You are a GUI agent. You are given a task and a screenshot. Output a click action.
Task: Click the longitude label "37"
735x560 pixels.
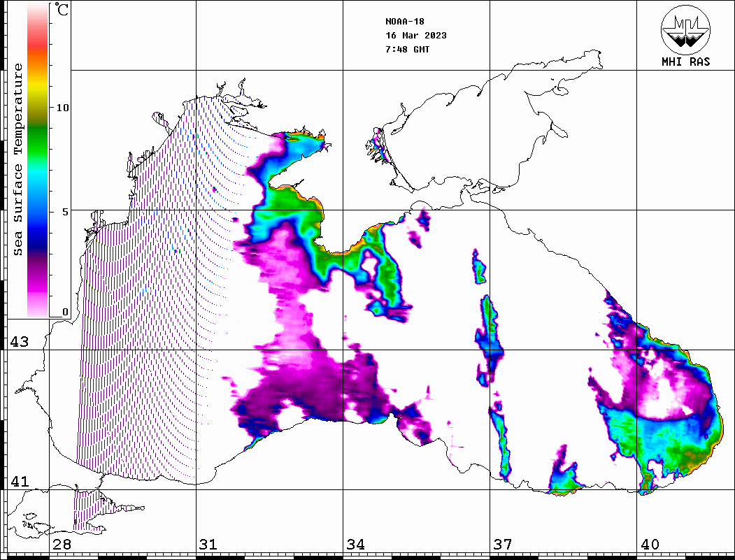tap(503, 545)
